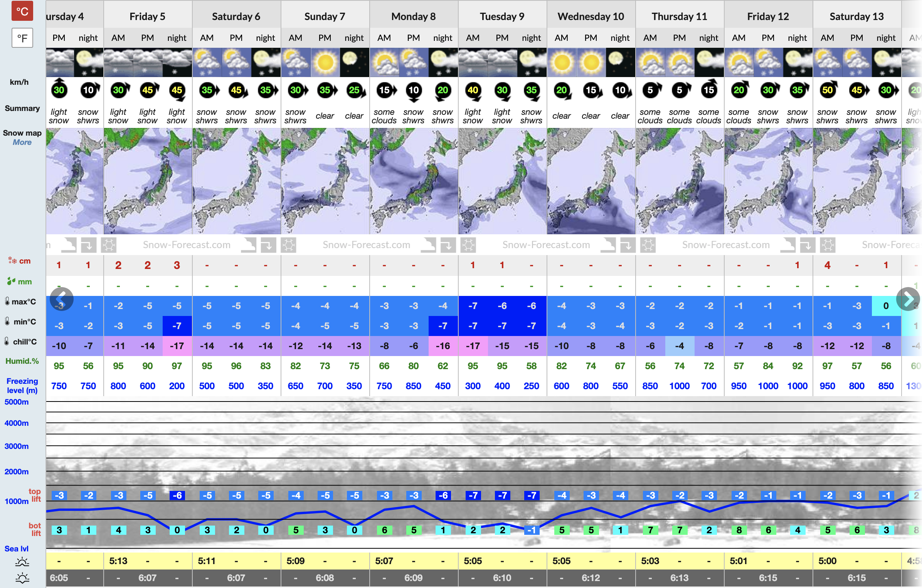The image size is (922, 588).
Task: Click the Friday 12 column header
Action: pyautogui.click(x=768, y=17)
